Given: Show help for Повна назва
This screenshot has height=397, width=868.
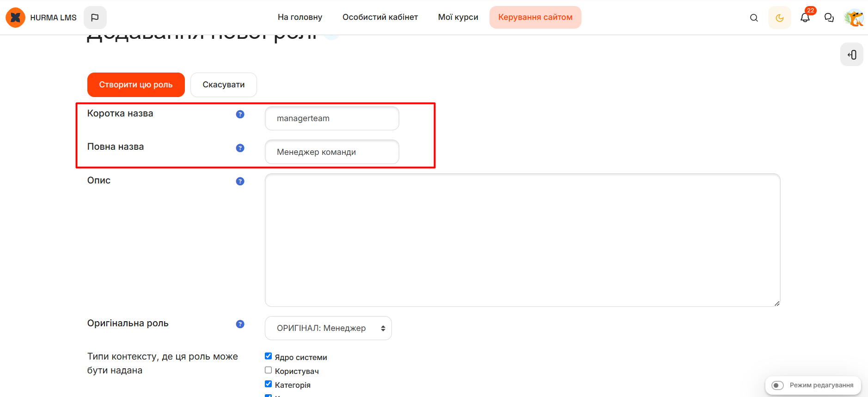Looking at the screenshot, I should pos(240,148).
